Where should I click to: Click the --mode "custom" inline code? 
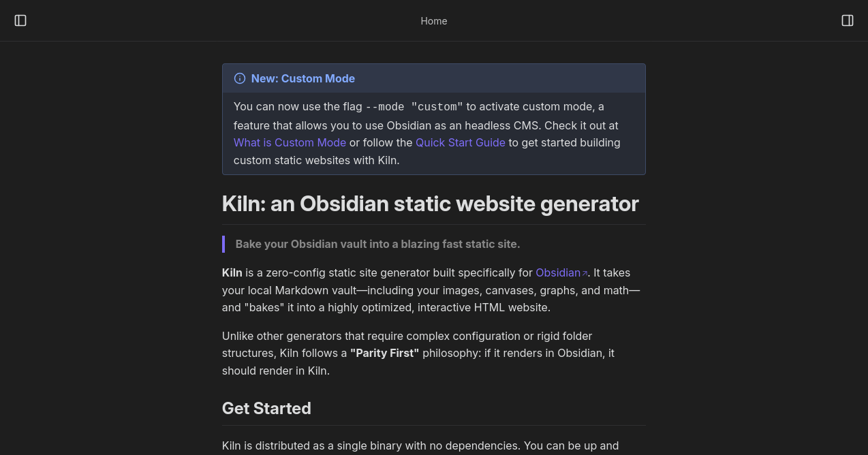(x=414, y=107)
